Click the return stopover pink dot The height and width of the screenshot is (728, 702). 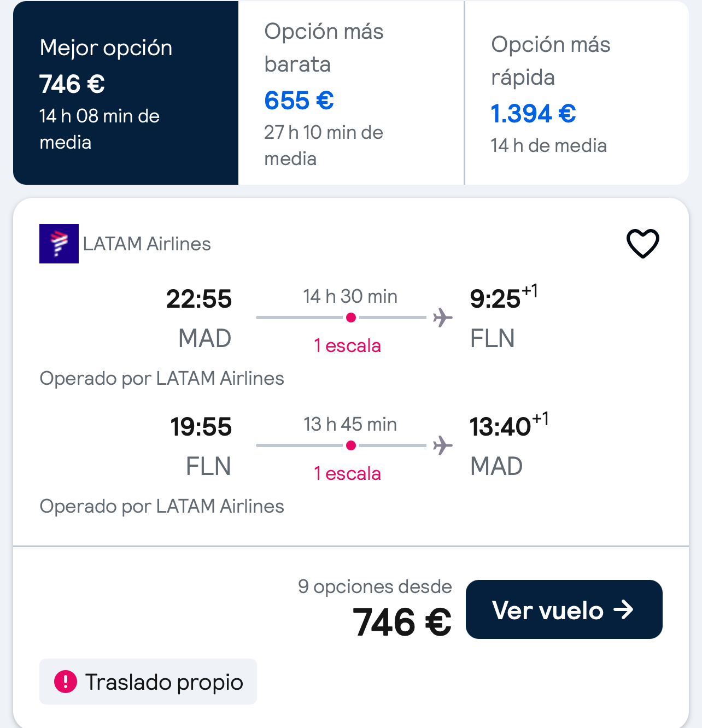(x=351, y=445)
